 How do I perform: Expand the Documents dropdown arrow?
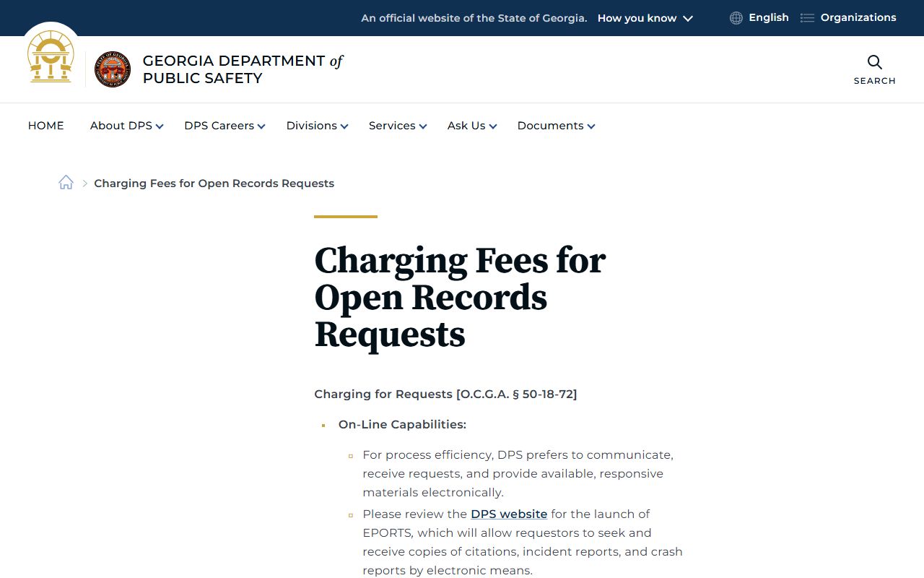[591, 126]
